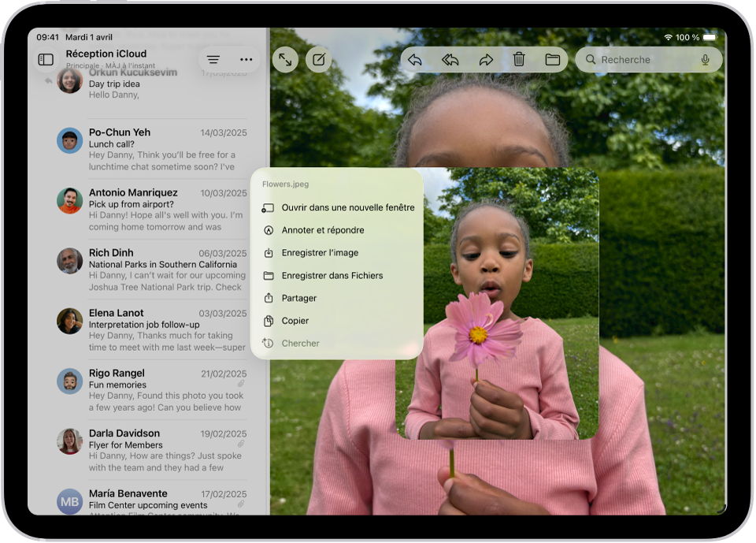Image resolution: width=756 pixels, height=543 pixels.
Task: Forward the message
Action: [x=486, y=60]
